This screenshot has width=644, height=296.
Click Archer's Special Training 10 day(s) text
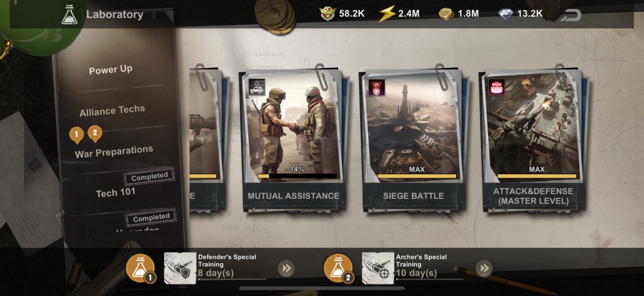(x=416, y=273)
